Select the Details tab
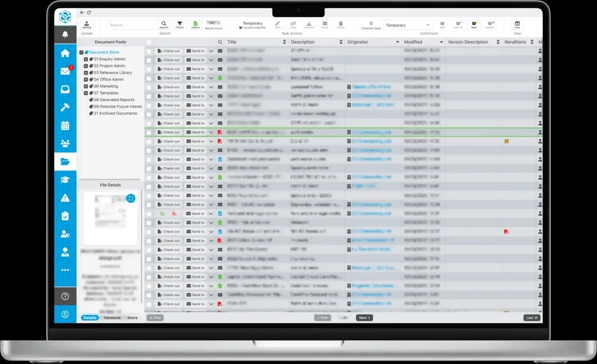Image resolution: width=597 pixels, height=364 pixels. pos(90,318)
